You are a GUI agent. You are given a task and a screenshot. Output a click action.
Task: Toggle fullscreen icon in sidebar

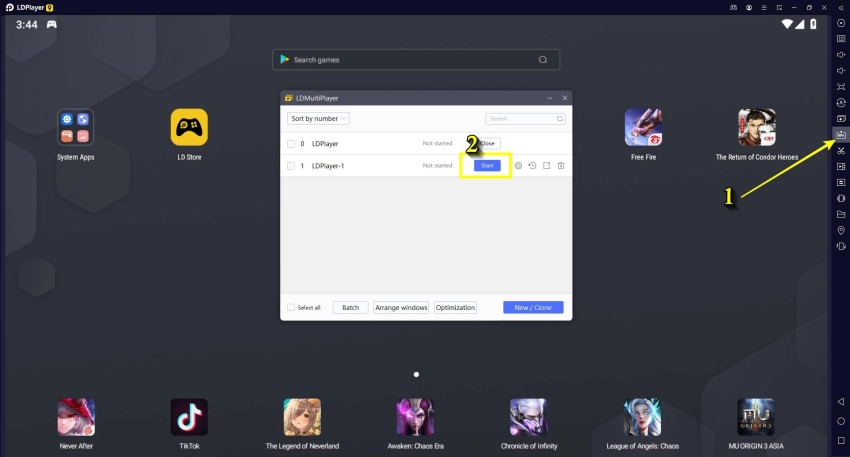point(841,87)
